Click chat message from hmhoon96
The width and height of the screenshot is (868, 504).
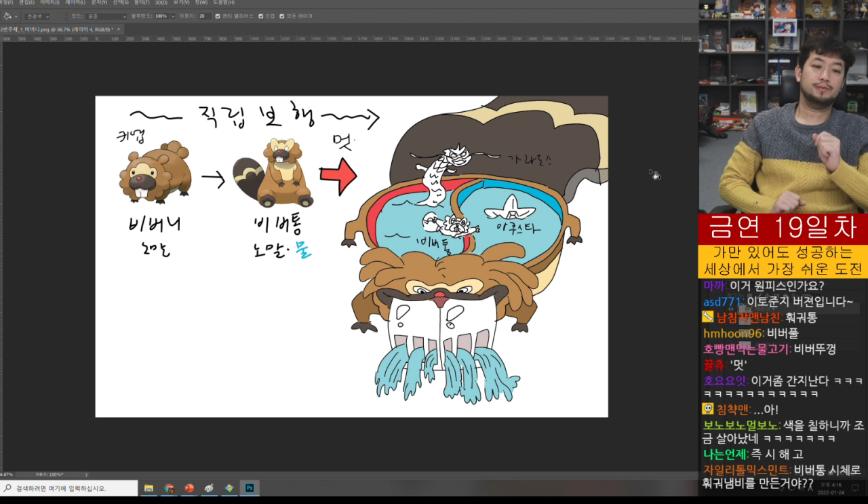751,333
